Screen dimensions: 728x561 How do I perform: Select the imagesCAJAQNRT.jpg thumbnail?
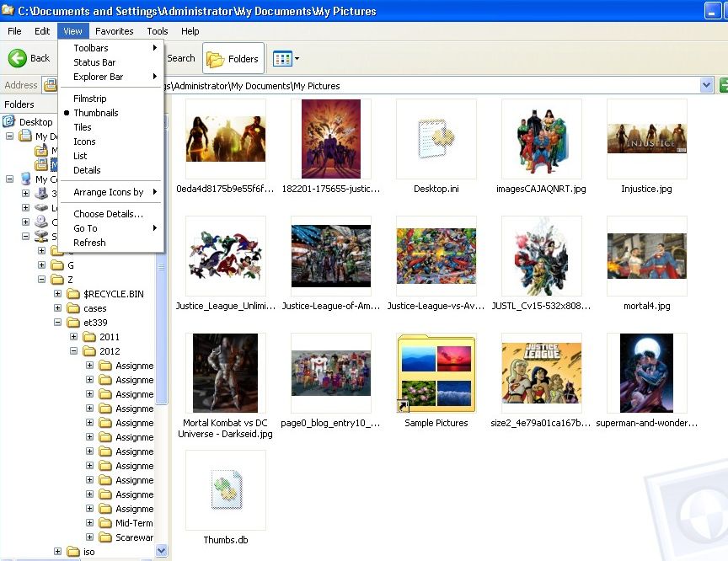tap(541, 139)
